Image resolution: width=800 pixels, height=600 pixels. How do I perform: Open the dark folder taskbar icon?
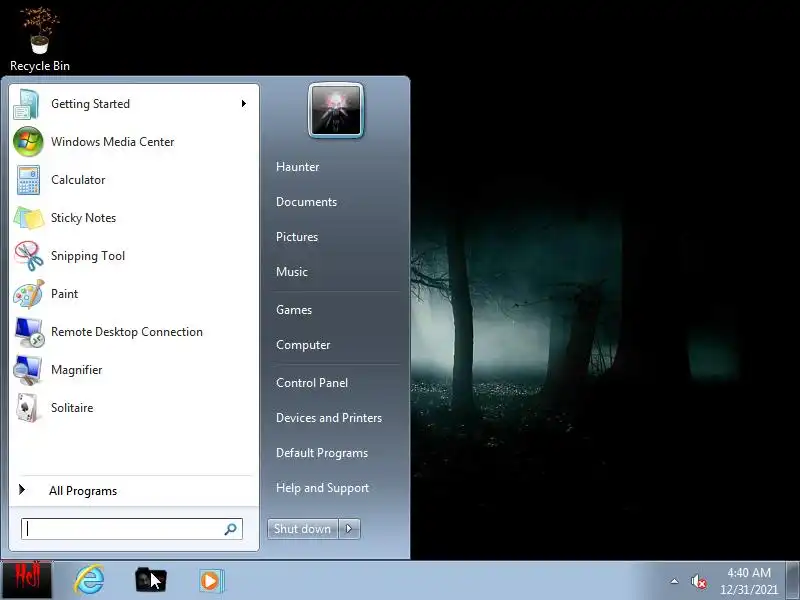pos(150,581)
